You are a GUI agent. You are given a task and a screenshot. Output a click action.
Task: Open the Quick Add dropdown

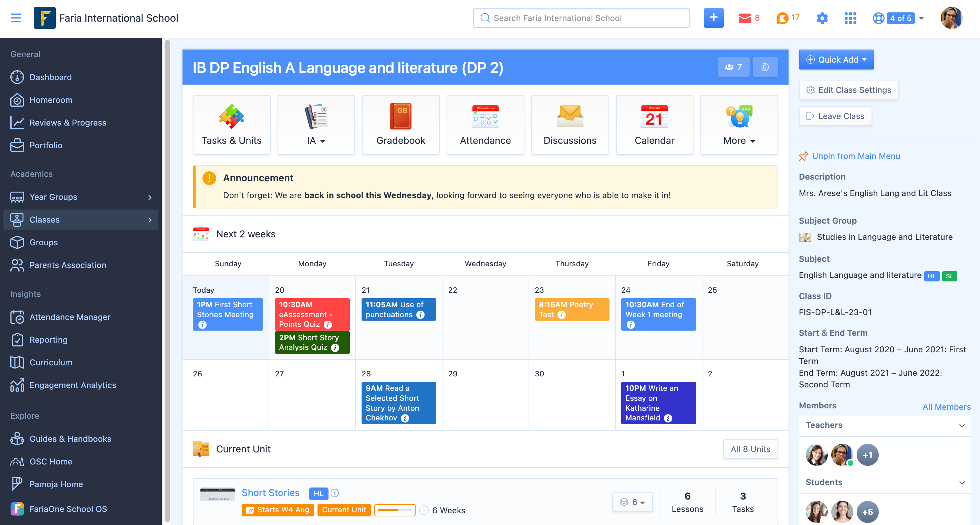(x=836, y=60)
